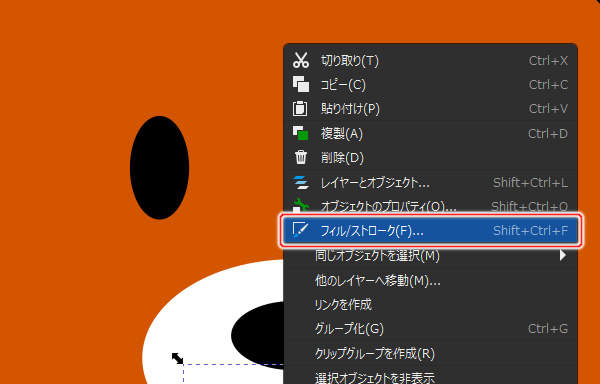
Task: Select グループ化(G) menu entry
Action: pyautogui.click(x=430, y=329)
